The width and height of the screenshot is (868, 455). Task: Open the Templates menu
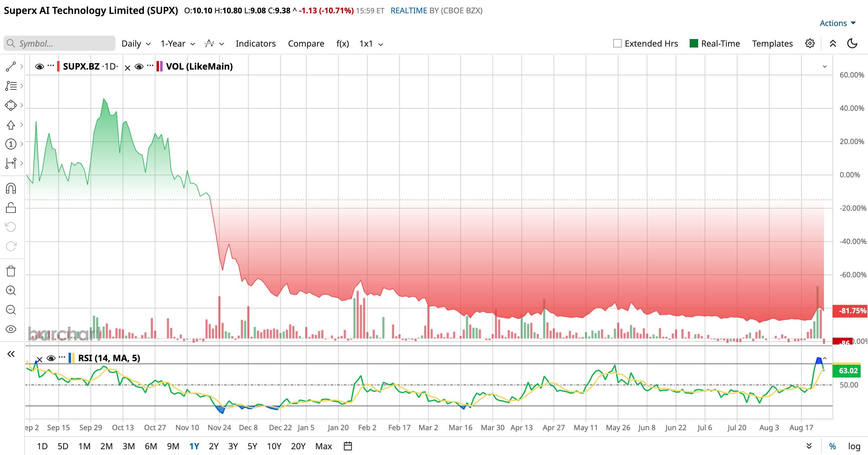click(x=772, y=44)
